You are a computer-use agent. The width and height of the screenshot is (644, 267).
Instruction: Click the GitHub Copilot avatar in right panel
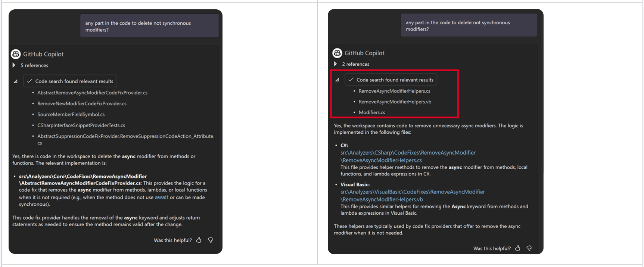tap(337, 53)
